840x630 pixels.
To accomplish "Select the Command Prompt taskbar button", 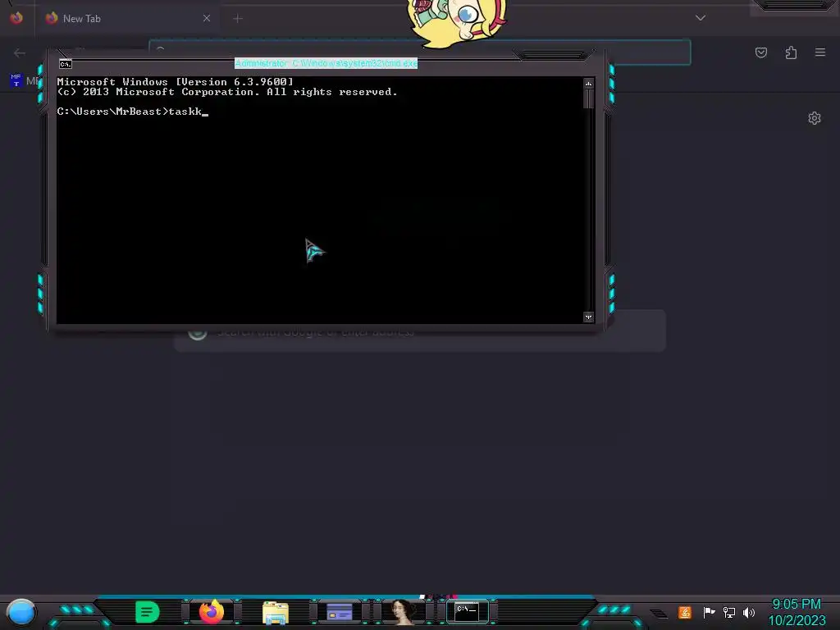I will click(x=467, y=612).
